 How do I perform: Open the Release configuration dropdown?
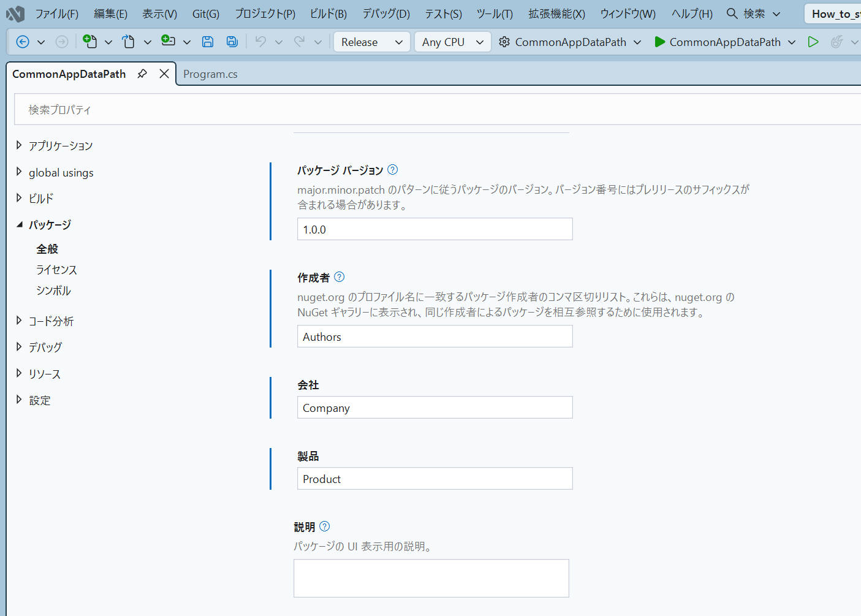[x=372, y=42]
